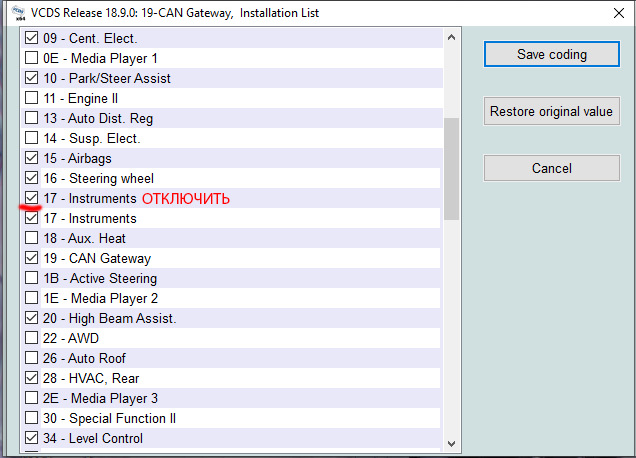Uncheck the 15 - Airbags checkbox
The width and height of the screenshot is (636, 458).
tap(31, 158)
